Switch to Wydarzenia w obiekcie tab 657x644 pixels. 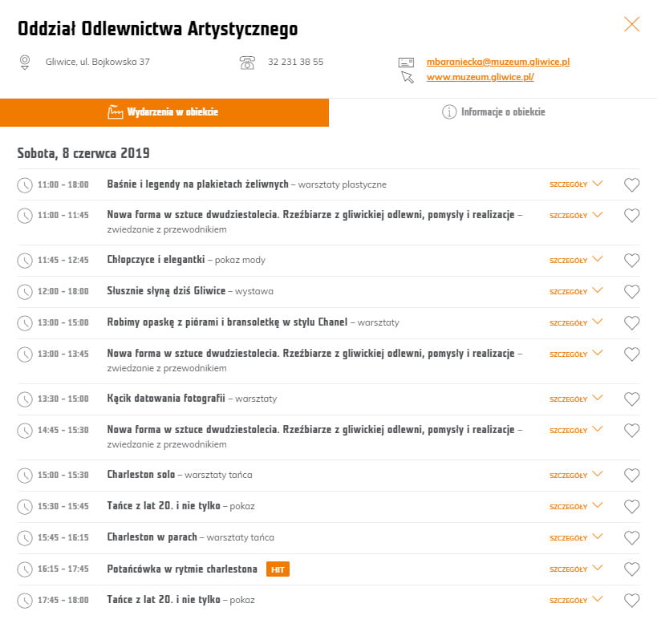[x=164, y=112]
